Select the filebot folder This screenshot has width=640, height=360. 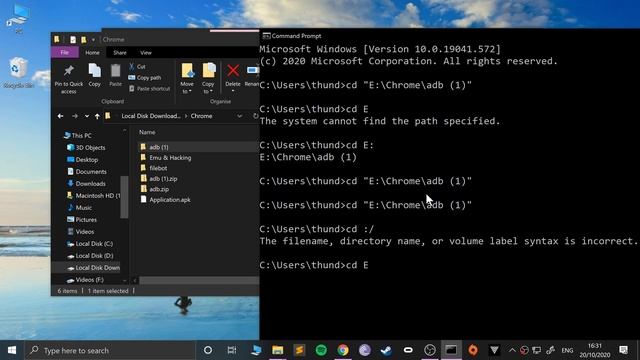[x=158, y=168]
